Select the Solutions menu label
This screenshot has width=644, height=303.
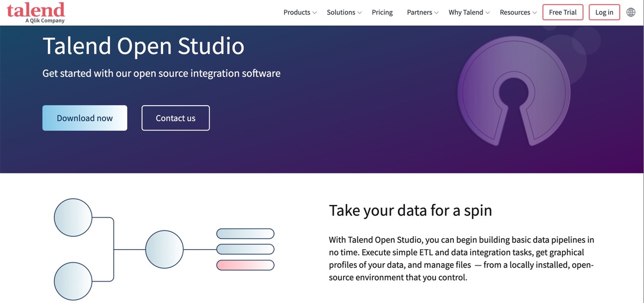tap(341, 12)
